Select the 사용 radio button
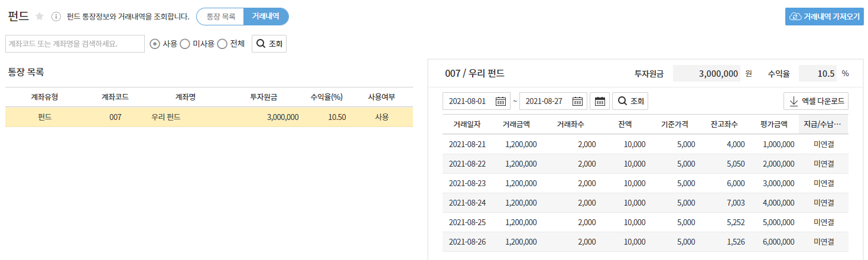The width and height of the screenshot is (868, 260). [155, 44]
